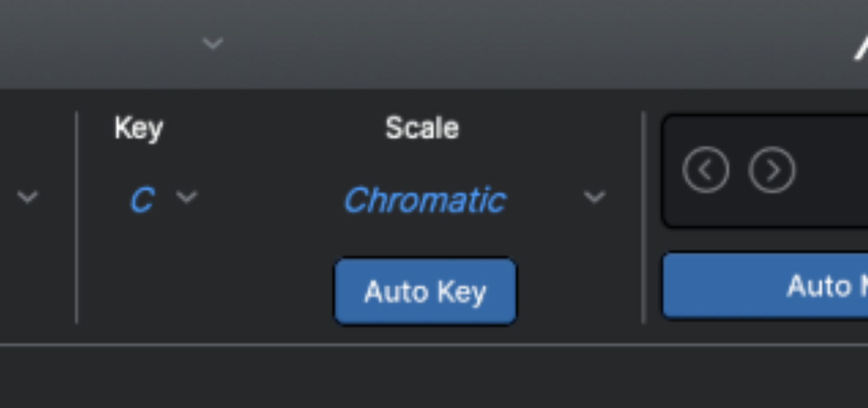Select the blue Chromatic scale value
The width and height of the screenshot is (868, 408).
[425, 200]
